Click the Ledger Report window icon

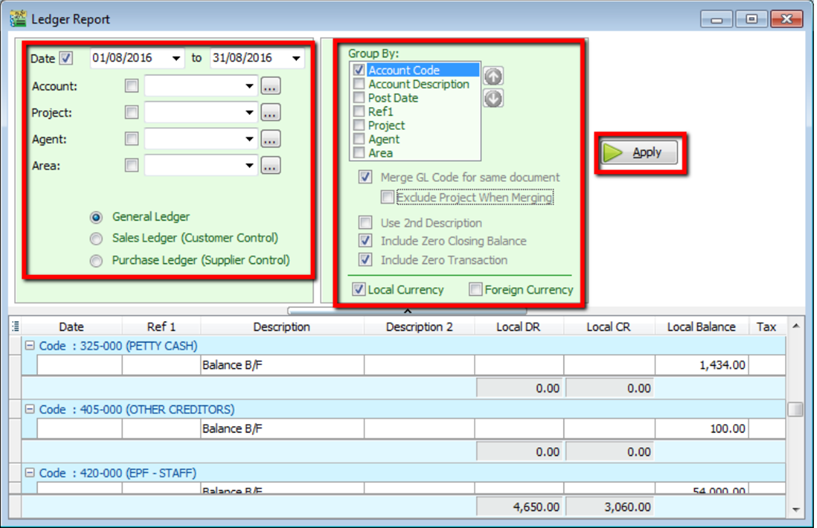(17, 19)
